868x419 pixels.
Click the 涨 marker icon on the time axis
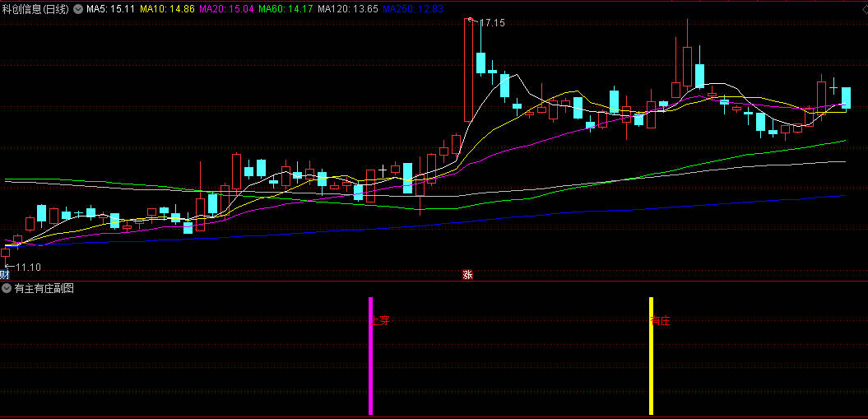tap(468, 275)
